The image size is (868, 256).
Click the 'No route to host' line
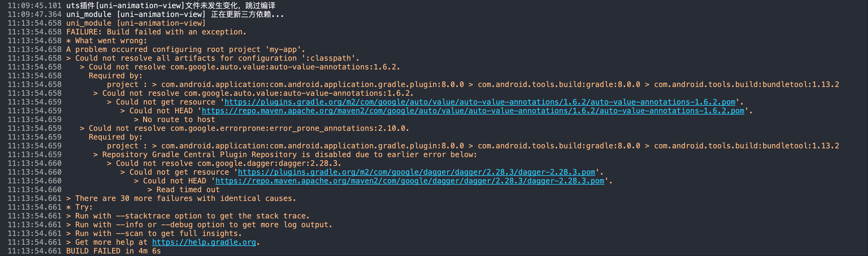click(x=174, y=120)
